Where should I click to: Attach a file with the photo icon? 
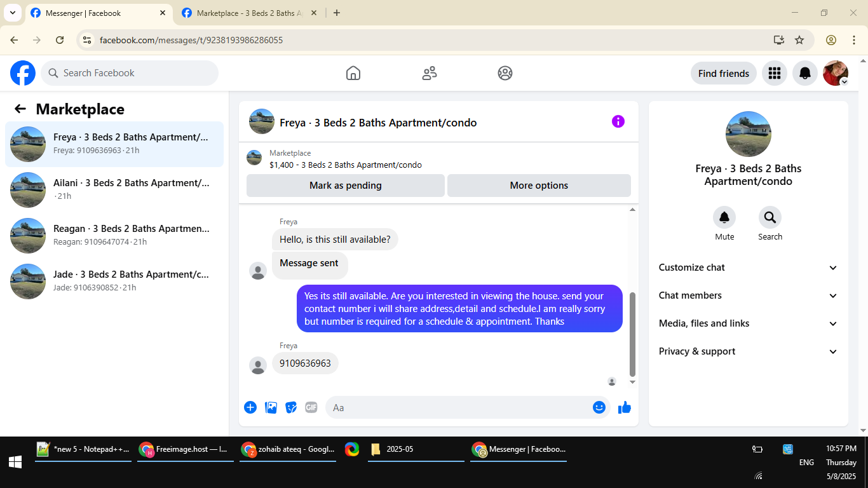(x=271, y=407)
